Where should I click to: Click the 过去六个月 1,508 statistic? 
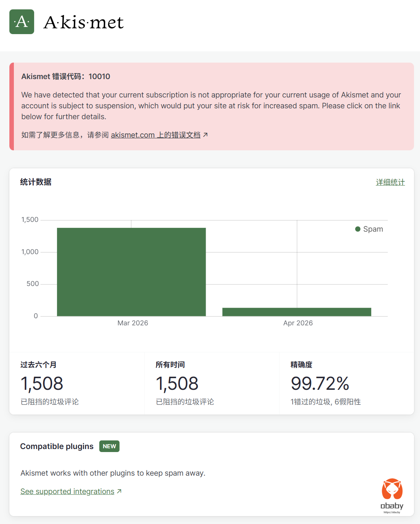click(42, 383)
